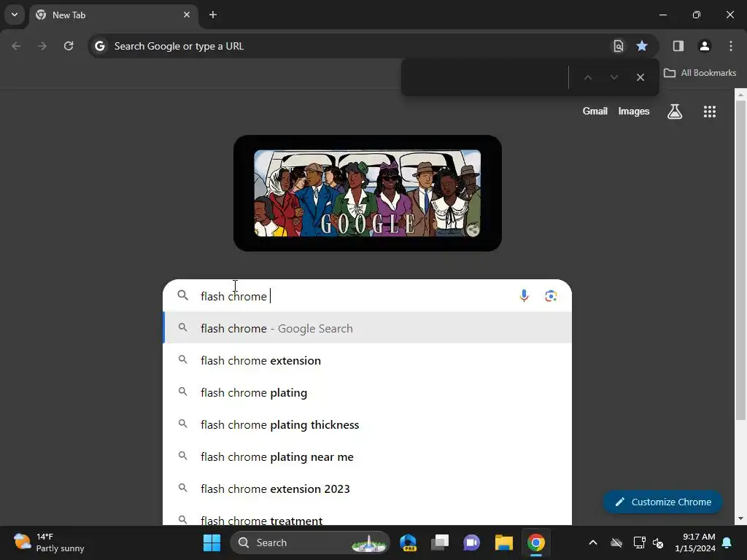Click the page scrollbar down arrow
Image resolution: width=747 pixels, height=560 pixels.
pos(740,518)
